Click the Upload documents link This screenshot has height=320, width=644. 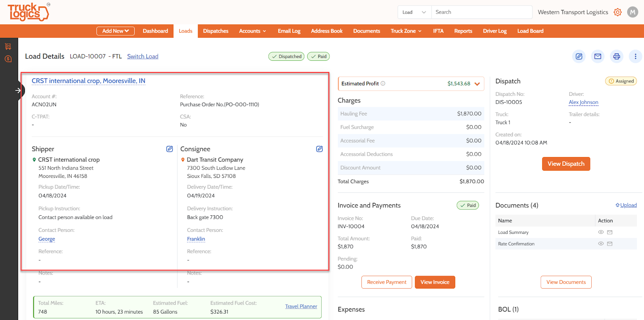(626, 205)
